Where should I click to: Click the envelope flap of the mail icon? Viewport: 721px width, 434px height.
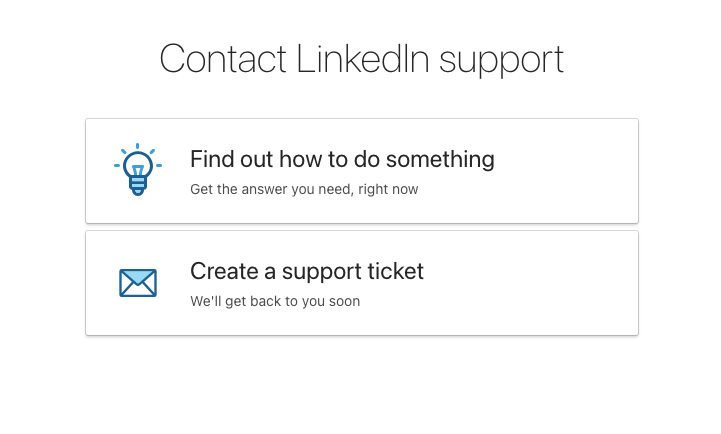click(138, 277)
